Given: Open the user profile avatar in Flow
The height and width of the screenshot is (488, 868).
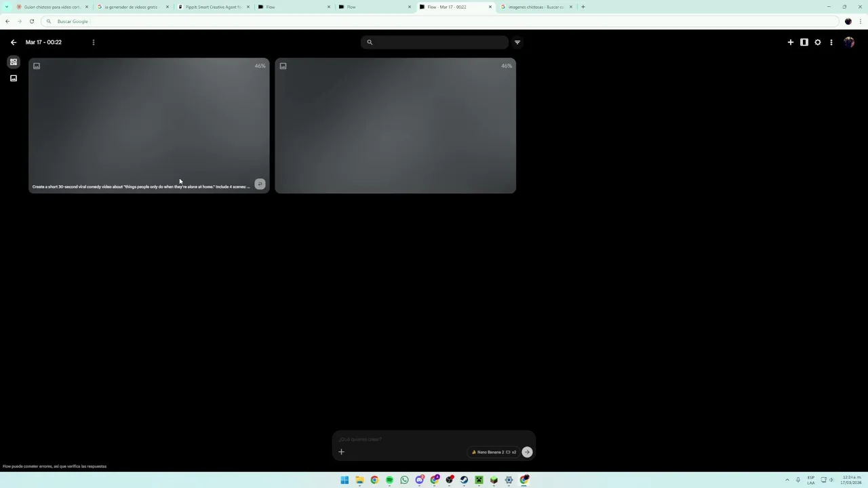Looking at the screenshot, I should coord(849,42).
